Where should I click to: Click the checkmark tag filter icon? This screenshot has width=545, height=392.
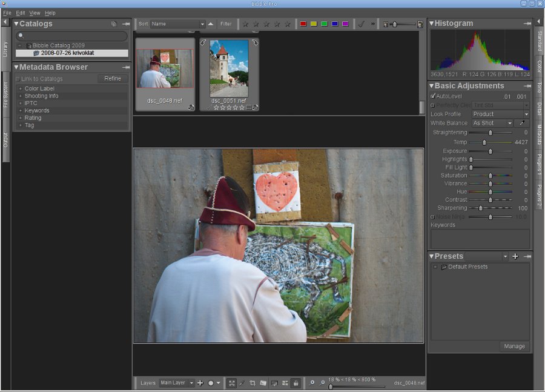tap(361, 24)
